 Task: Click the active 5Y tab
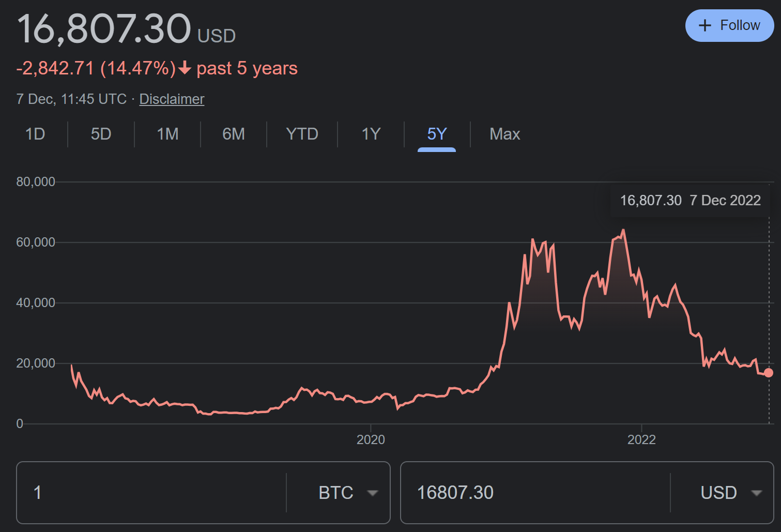[x=437, y=134]
